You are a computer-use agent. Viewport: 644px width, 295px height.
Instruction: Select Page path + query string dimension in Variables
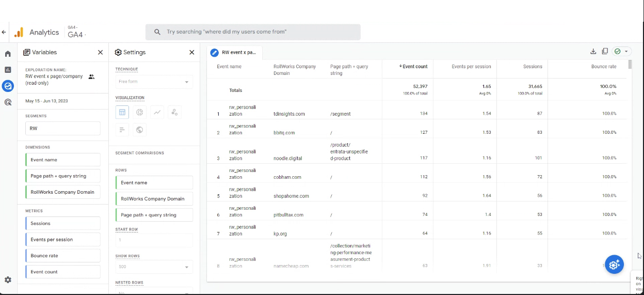pos(63,176)
